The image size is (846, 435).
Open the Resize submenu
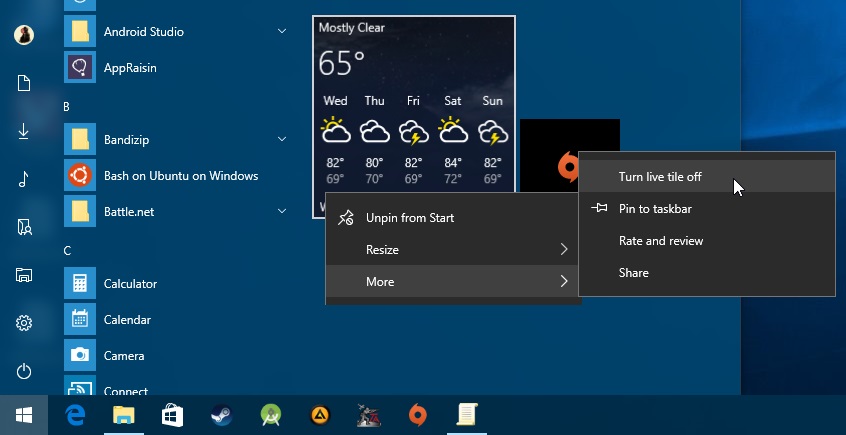coord(453,249)
